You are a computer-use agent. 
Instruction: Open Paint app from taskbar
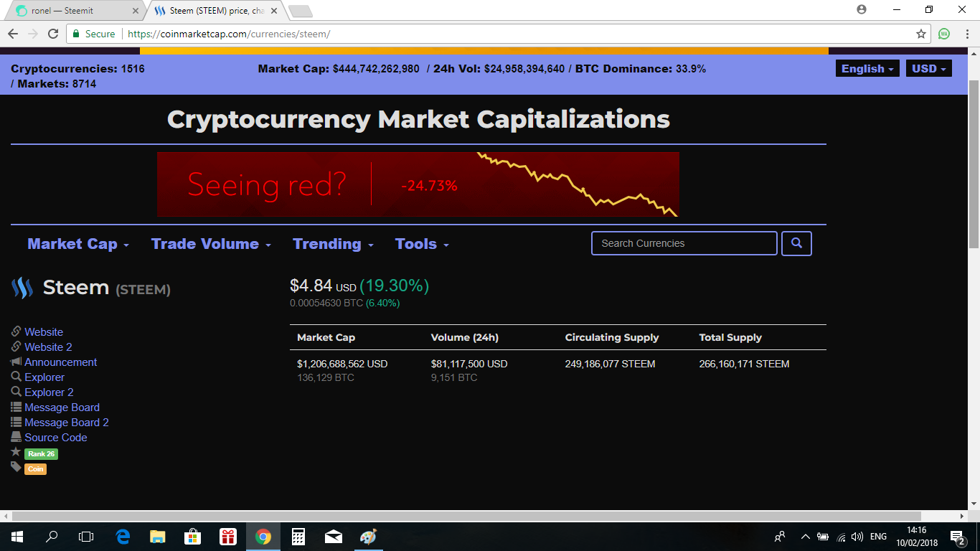coord(368,536)
